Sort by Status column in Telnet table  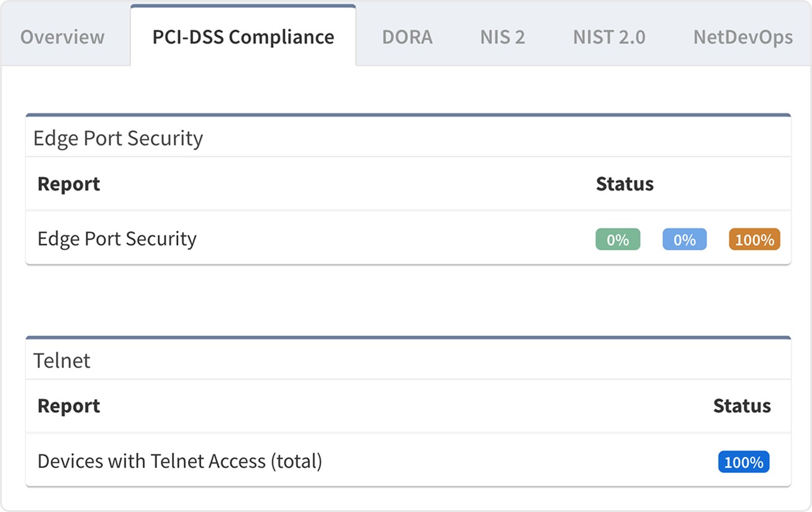point(741,406)
